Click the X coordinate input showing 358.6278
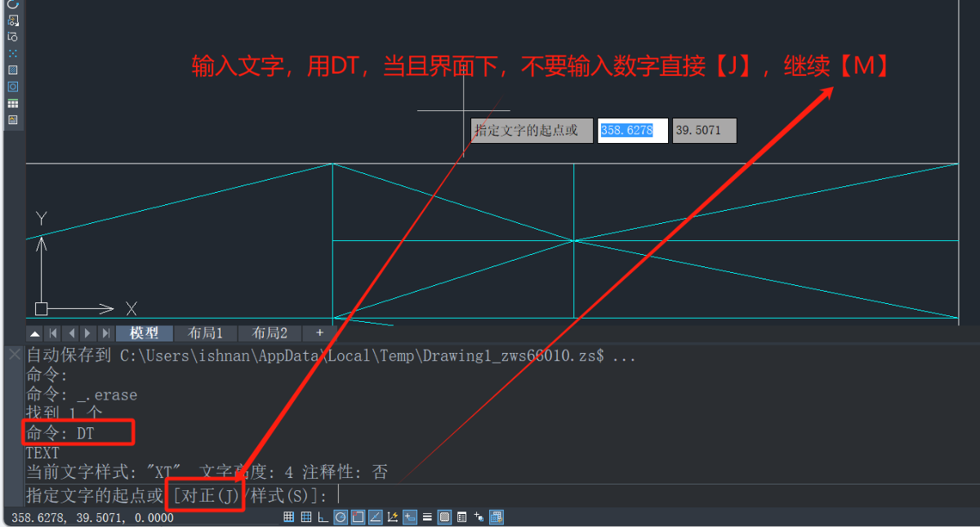The width and height of the screenshot is (980, 527). coord(632,131)
